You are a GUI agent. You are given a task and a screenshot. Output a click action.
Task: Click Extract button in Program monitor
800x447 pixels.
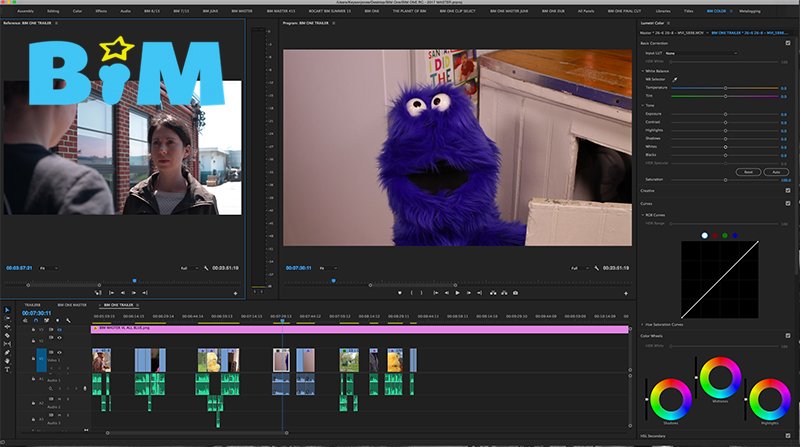click(504, 293)
